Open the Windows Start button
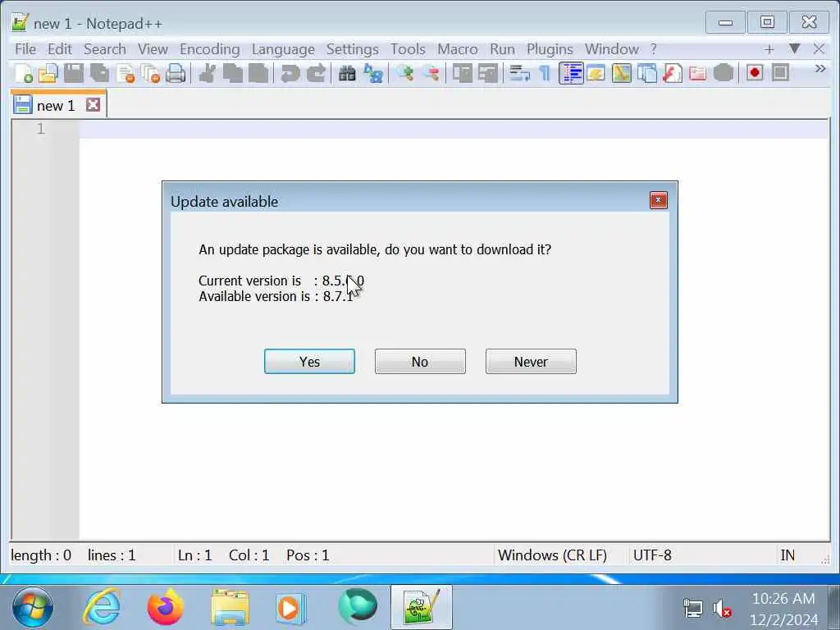The height and width of the screenshot is (630, 840). [33, 608]
